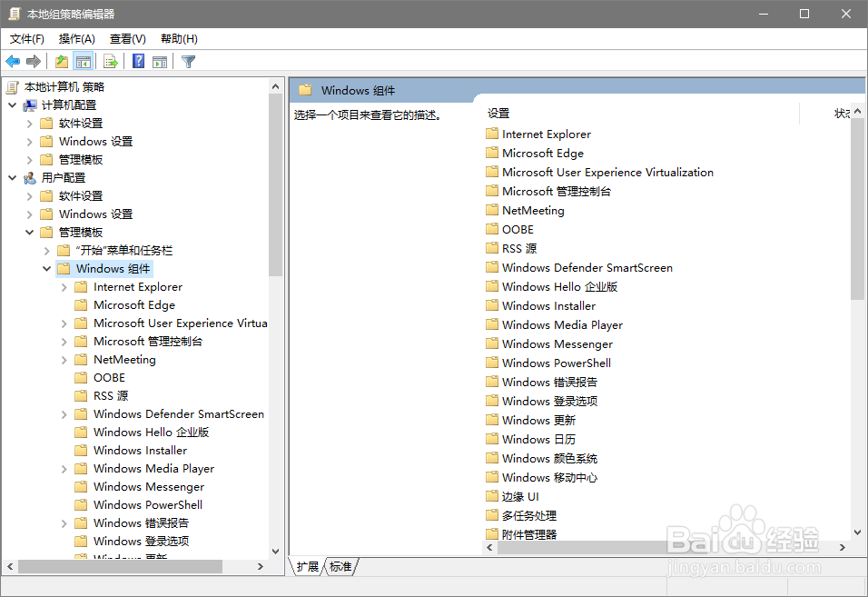This screenshot has height=597, width=868.
Task: Click the NetMeeting folder icon in right pane
Action: pyautogui.click(x=492, y=210)
